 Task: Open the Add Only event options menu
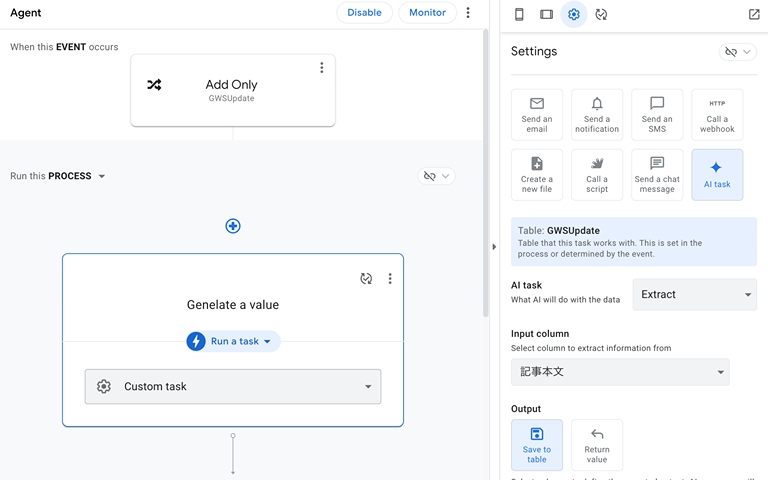[x=321, y=68]
